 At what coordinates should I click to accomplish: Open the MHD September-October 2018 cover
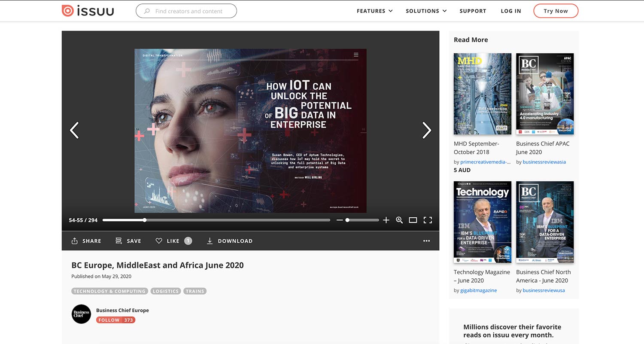tap(483, 94)
